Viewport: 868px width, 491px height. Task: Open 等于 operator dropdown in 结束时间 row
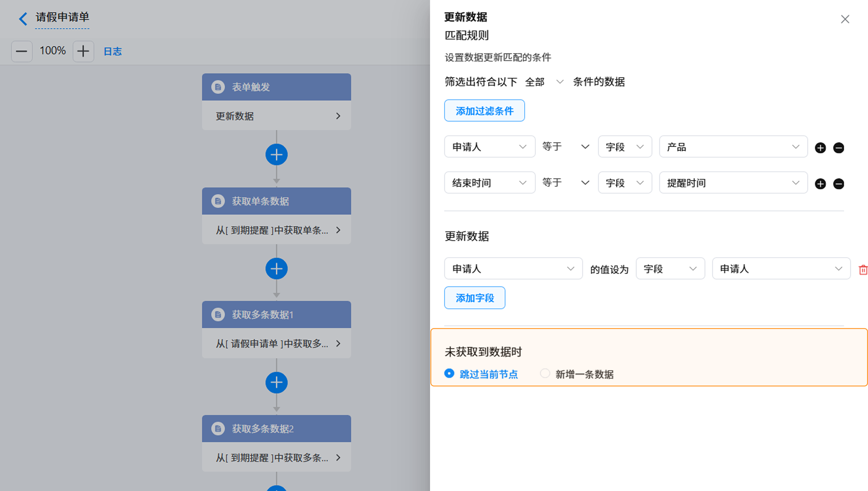point(566,183)
